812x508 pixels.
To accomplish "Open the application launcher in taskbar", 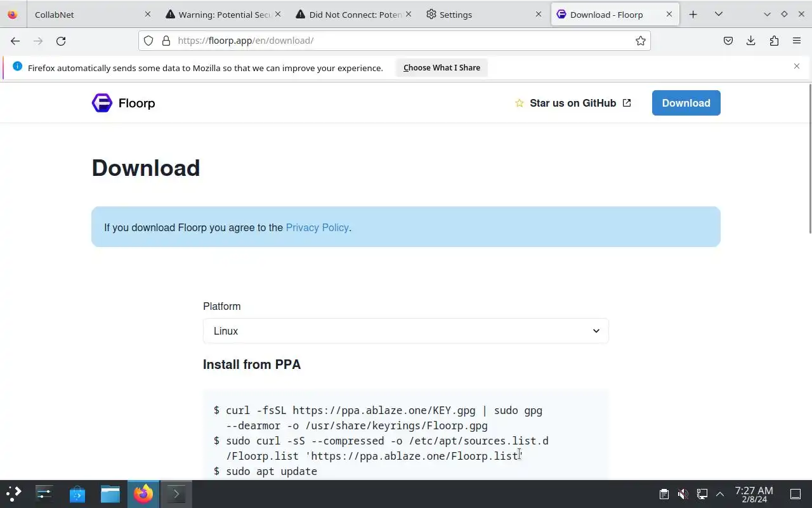I will [14, 493].
